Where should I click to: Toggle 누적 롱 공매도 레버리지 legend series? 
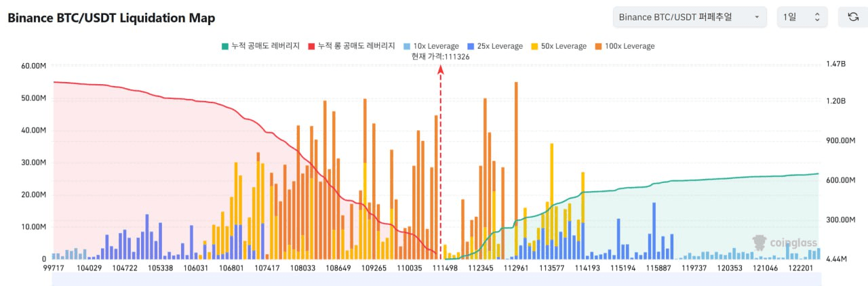click(351, 46)
